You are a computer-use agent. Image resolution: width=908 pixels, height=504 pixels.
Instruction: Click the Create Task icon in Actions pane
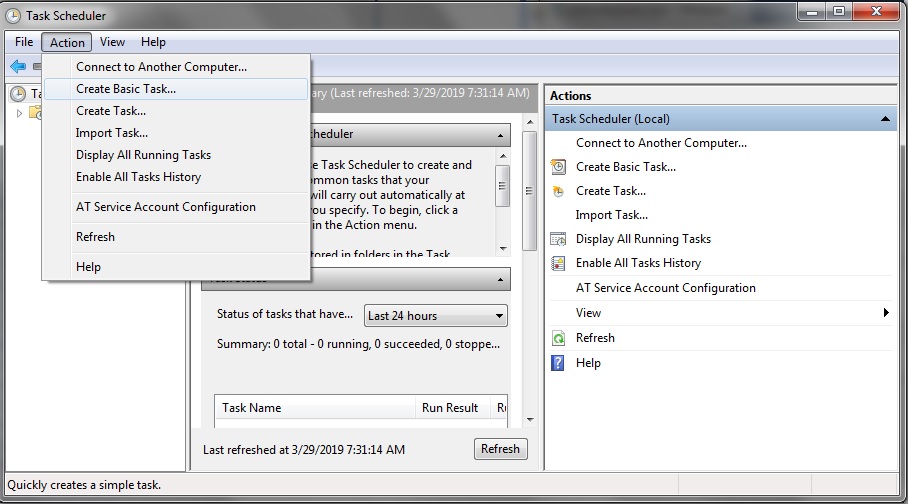[558, 191]
